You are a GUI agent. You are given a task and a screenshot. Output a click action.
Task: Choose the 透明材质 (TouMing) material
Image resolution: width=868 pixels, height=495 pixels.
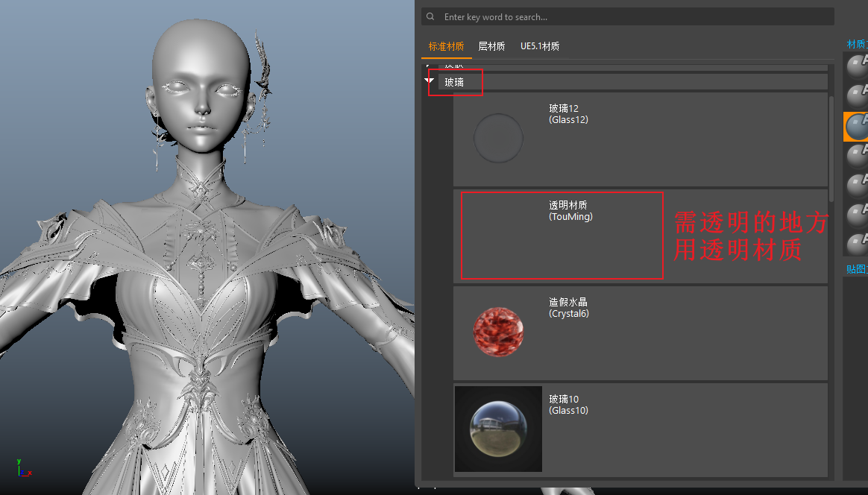pos(570,211)
